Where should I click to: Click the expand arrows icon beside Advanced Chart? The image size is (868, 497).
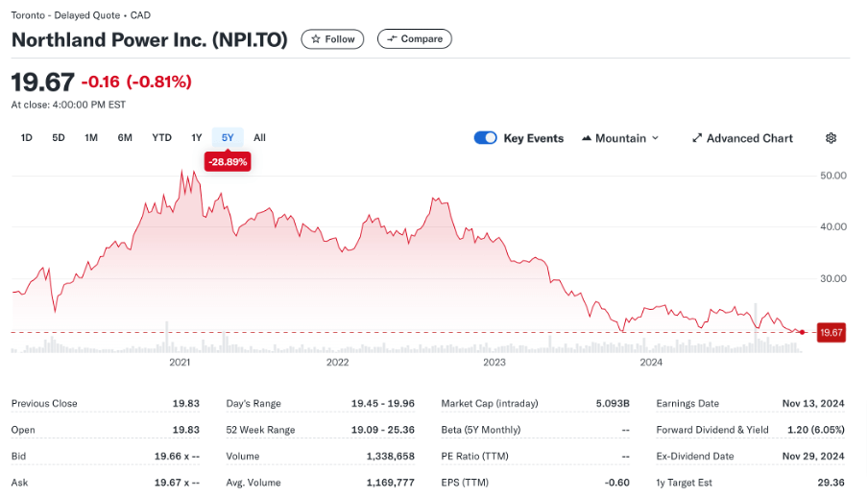[697, 138]
